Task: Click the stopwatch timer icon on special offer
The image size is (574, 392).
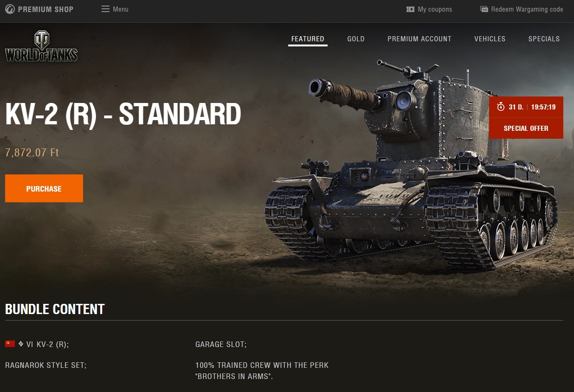Action: pos(501,107)
